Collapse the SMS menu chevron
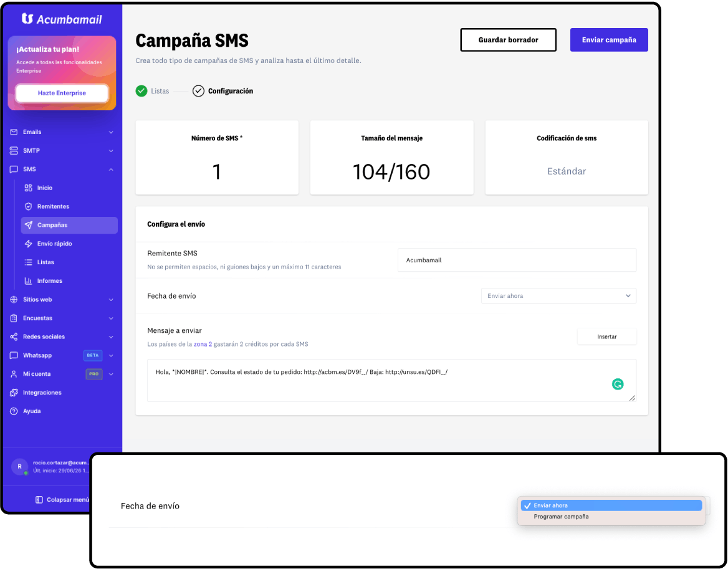 click(x=111, y=170)
